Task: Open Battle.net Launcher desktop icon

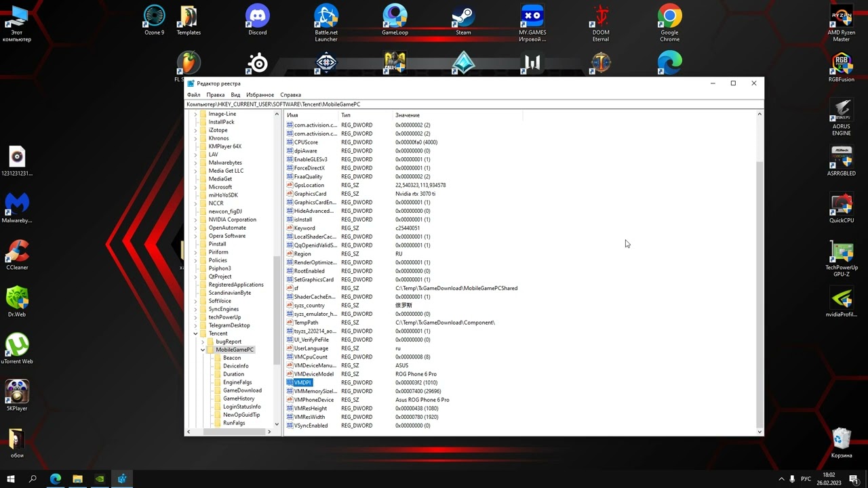Action: (326, 23)
